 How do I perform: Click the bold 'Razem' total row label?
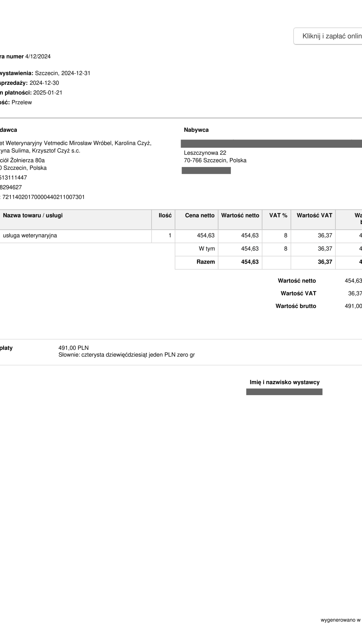[x=205, y=262]
